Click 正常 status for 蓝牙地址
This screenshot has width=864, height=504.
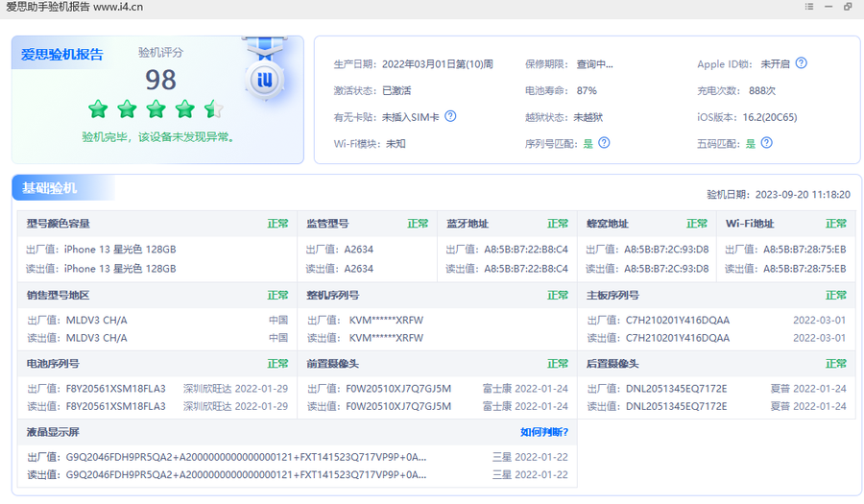(x=557, y=224)
